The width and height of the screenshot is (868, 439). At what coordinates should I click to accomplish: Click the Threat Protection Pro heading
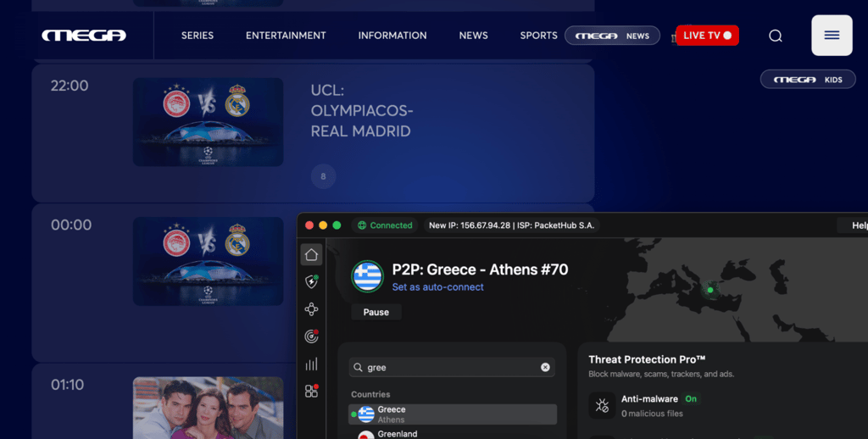(x=647, y=359)
